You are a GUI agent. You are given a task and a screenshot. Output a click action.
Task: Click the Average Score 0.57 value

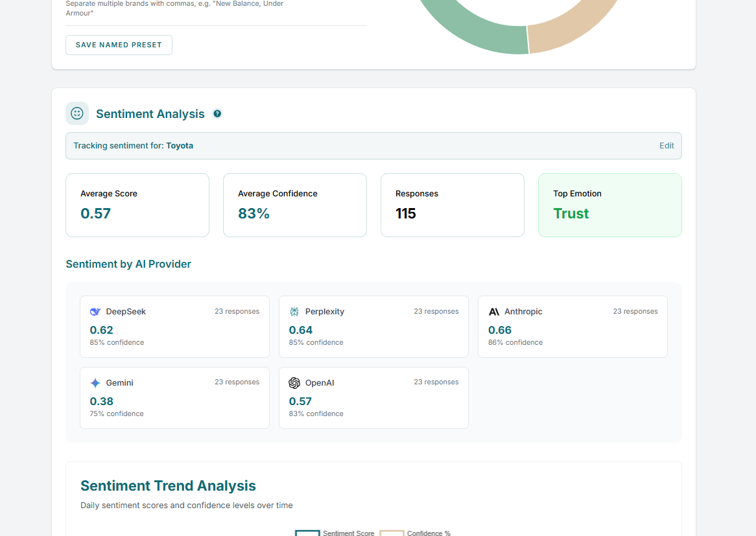(x=95, y=213)
